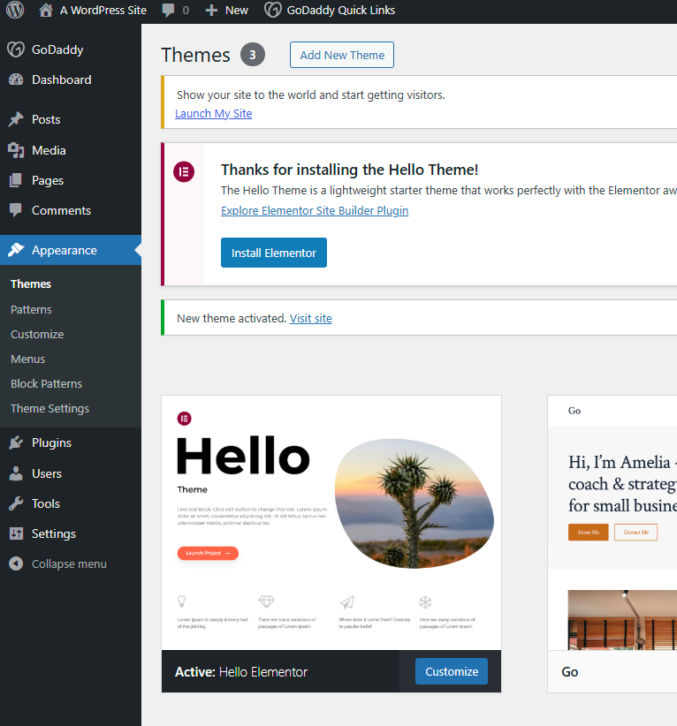Click the Tools wrench icon
This screenshot has width=677, height=726.
16,503
